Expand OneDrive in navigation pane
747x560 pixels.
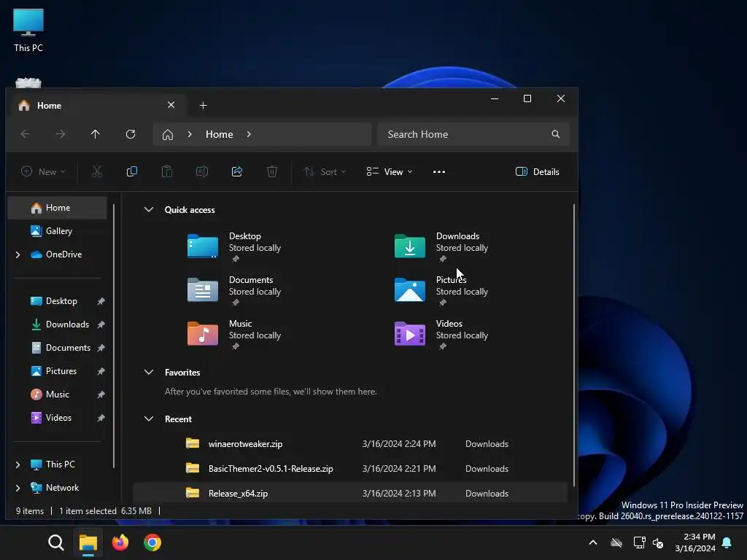[x=18, y=254]
